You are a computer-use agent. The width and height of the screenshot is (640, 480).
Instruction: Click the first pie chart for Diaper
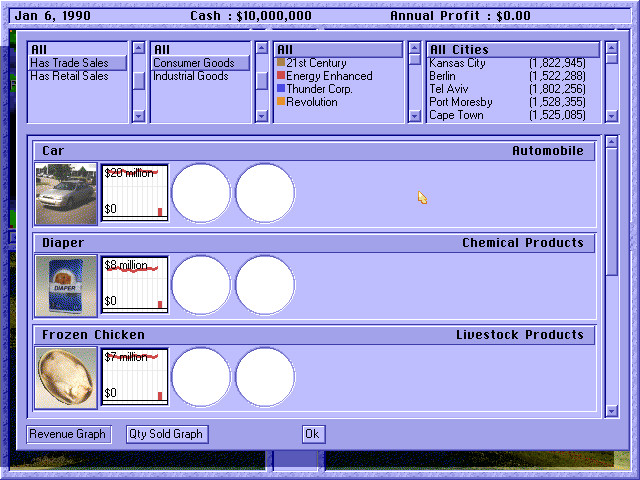[201, 285]
